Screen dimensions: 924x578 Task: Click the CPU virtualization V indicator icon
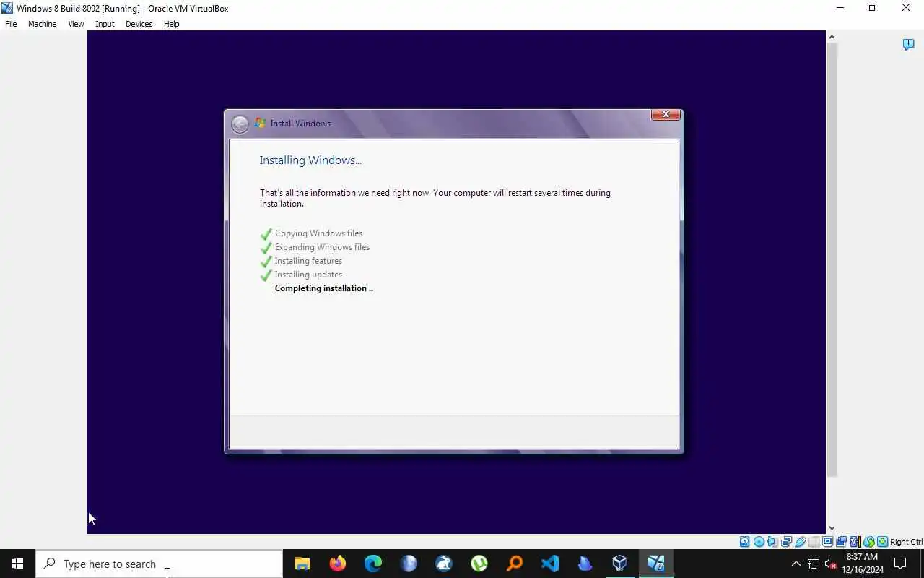[855, 542]
